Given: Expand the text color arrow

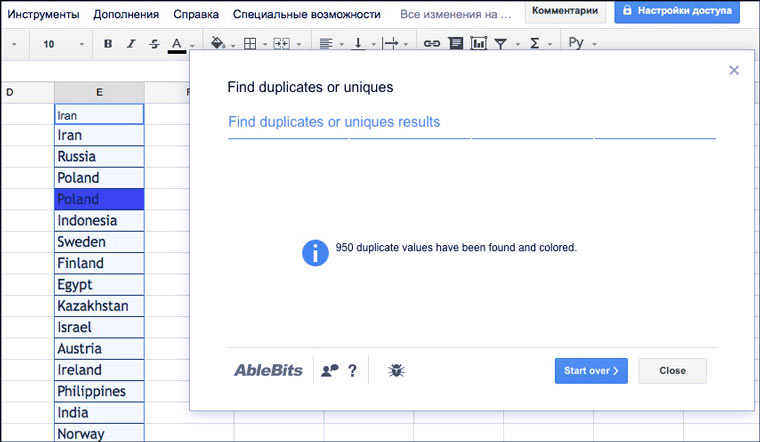Looking at the screenshot, I should 192,45.
